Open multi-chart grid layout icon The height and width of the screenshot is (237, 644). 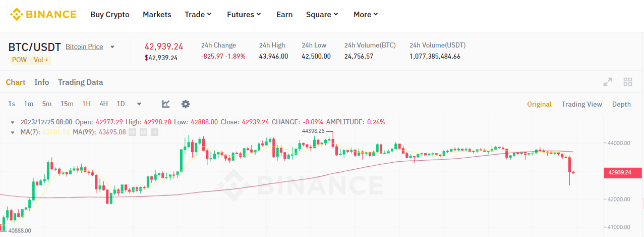click(628, 82)
